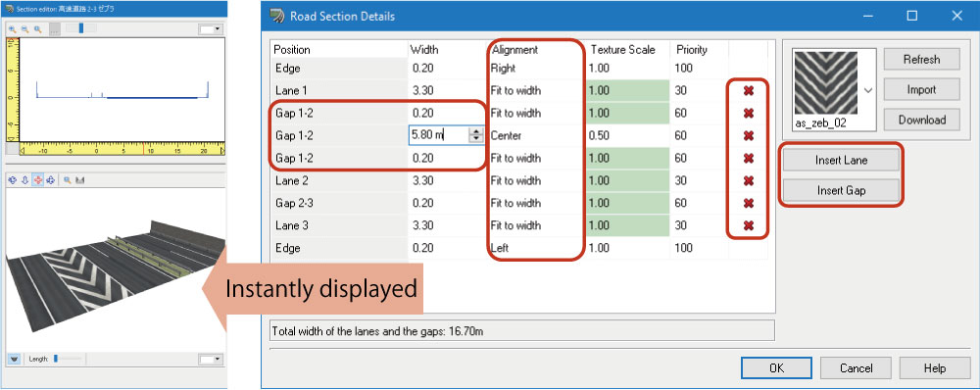980x390 pixels.
Task: Delete the Lane 2 row with red X
Action: [748, 181]
